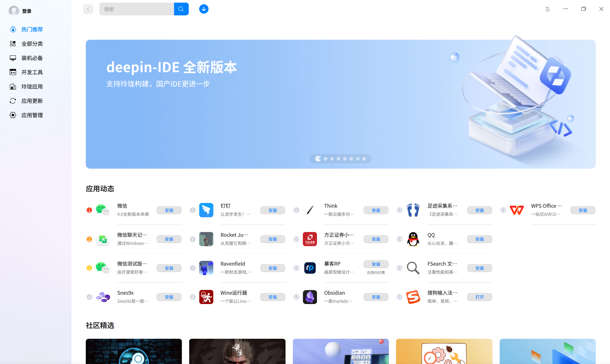Open the 微信测试版 app icon
This screenshot has height=364, width=610.
[102, 268]
